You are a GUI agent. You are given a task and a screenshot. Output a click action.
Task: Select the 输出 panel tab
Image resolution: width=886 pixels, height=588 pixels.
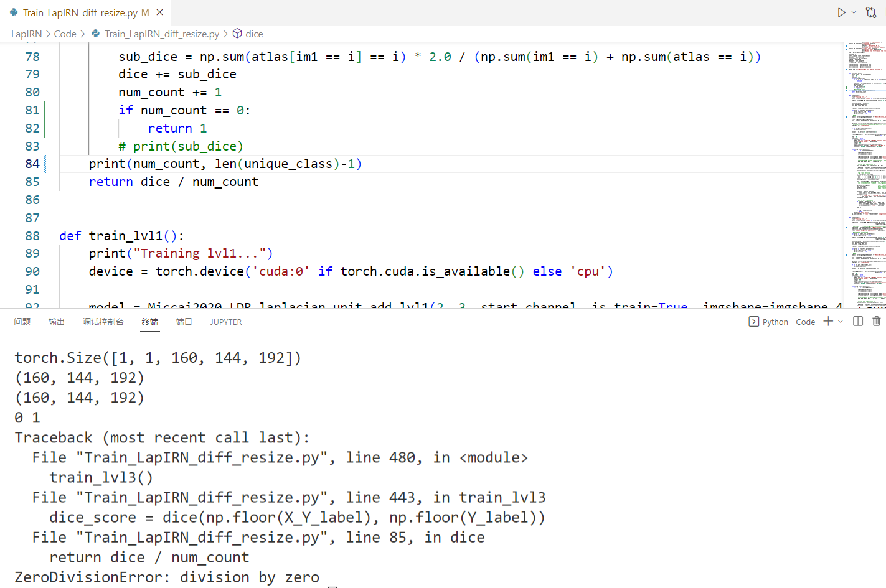(x=57, y=322)
